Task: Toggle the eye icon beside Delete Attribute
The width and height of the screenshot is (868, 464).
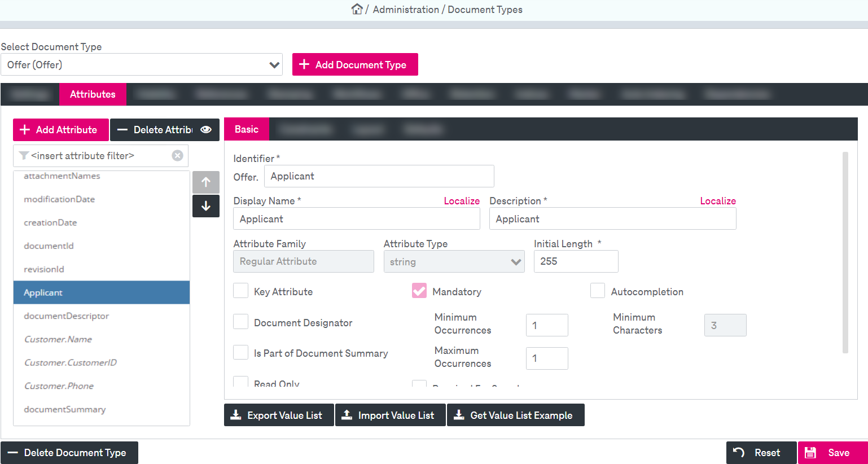Action: (x=206, y=130)
